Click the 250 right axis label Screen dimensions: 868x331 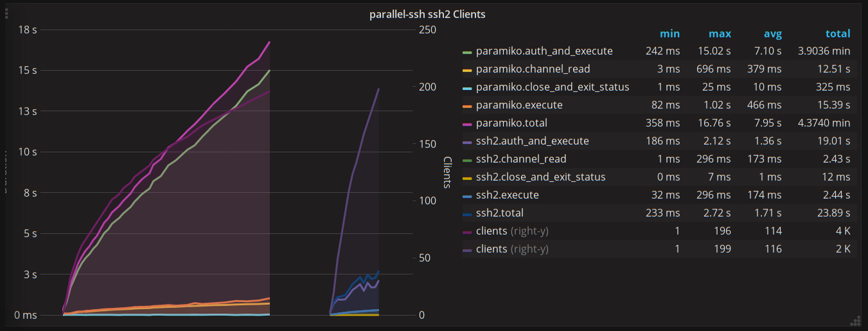(427, 30)
